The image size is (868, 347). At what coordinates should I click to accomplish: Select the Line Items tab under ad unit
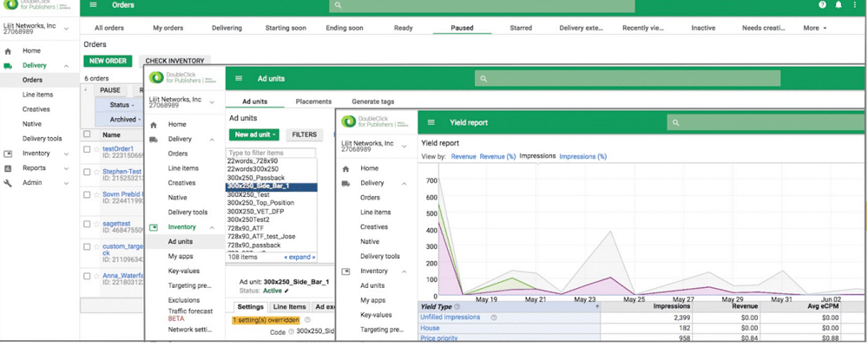(x=290, y=307)
